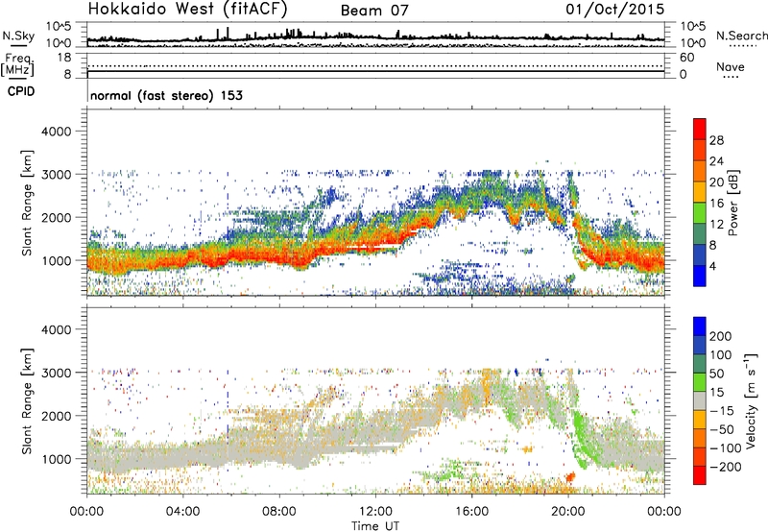The width and height of the screenshot is (768, 532).
Task: Click the "04:00" time tick label
Action: (182, 512)
